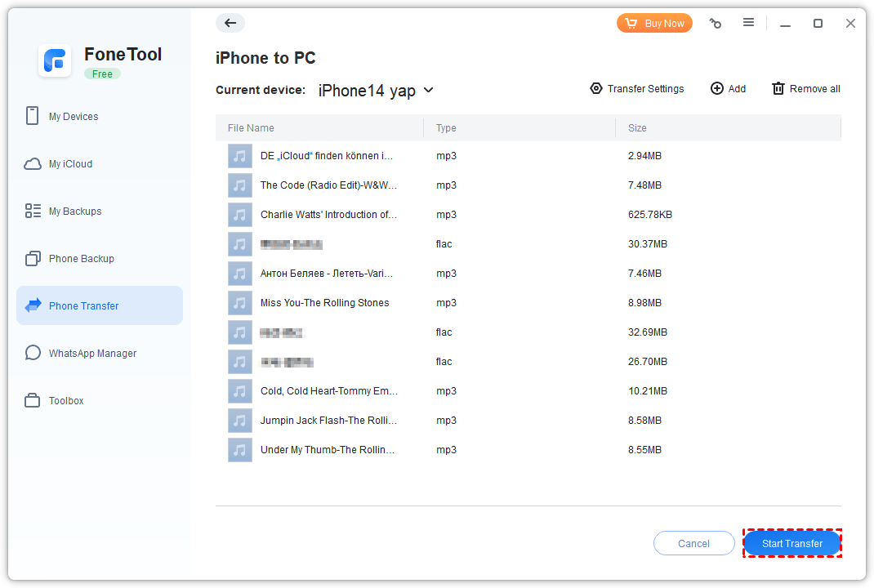Click the Cancel button
This screenshot has height=588, width=874.
tap(693, 544)
